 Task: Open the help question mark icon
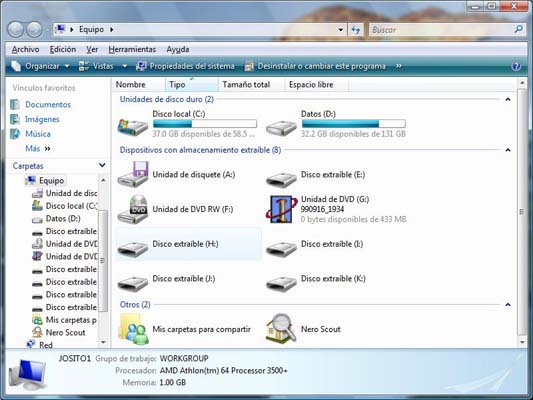point(516,66)
